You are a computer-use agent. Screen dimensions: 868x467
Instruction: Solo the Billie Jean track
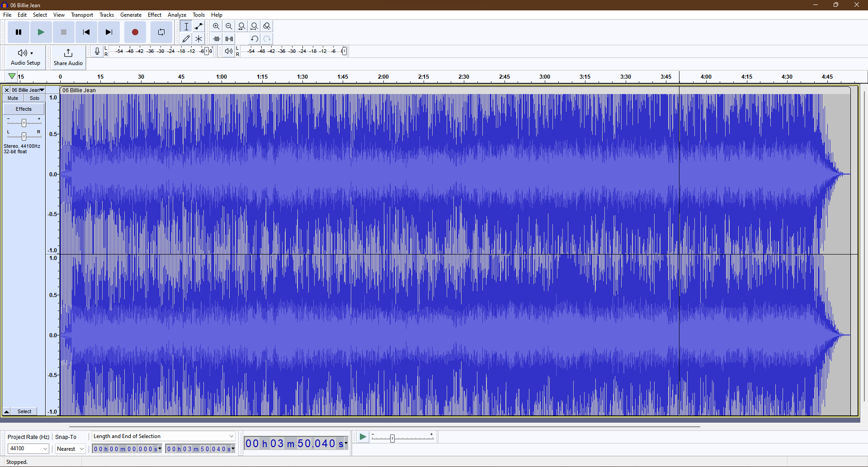34,98
